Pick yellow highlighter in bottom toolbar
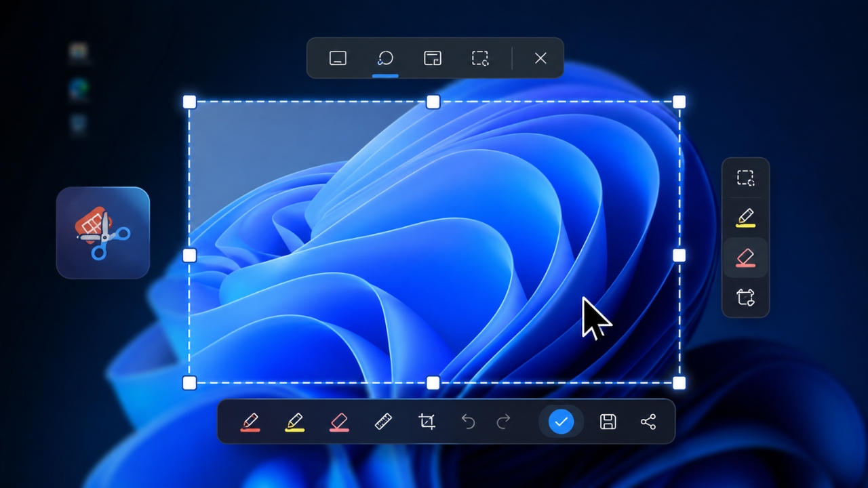 click(x=294, y=422)
